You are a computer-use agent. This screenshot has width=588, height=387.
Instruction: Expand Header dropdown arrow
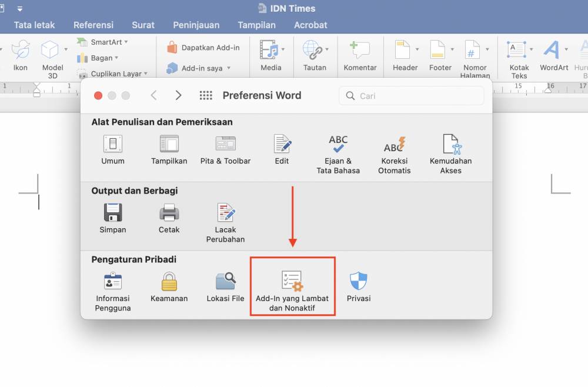(x=417, y=49)
